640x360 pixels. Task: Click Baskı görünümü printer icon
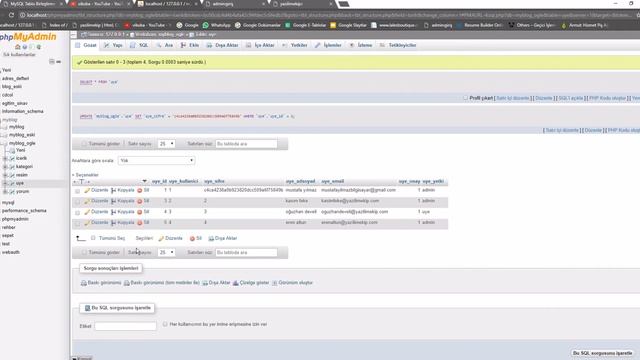83,283
